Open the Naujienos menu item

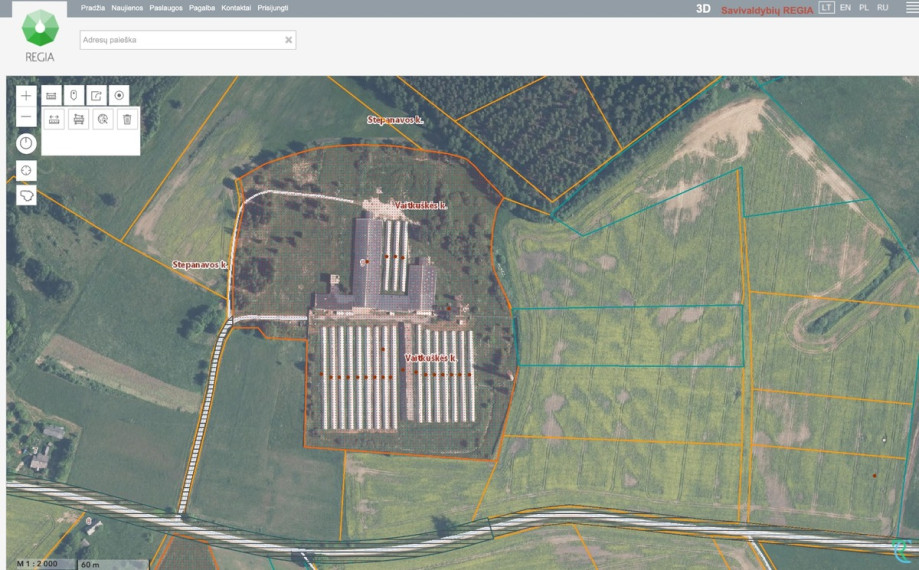[127, 8]
